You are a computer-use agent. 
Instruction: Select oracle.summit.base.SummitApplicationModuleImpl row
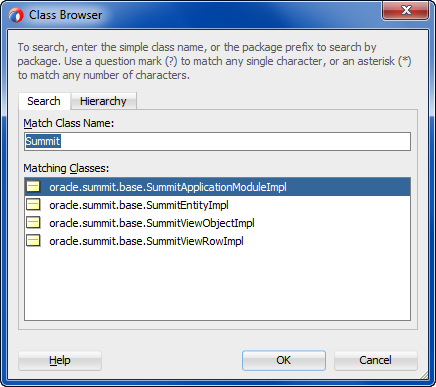click(217, 187)
